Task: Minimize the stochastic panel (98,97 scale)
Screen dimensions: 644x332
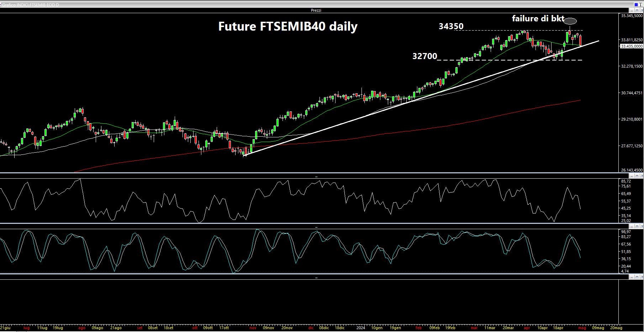Action: click(x=632, y=226)
